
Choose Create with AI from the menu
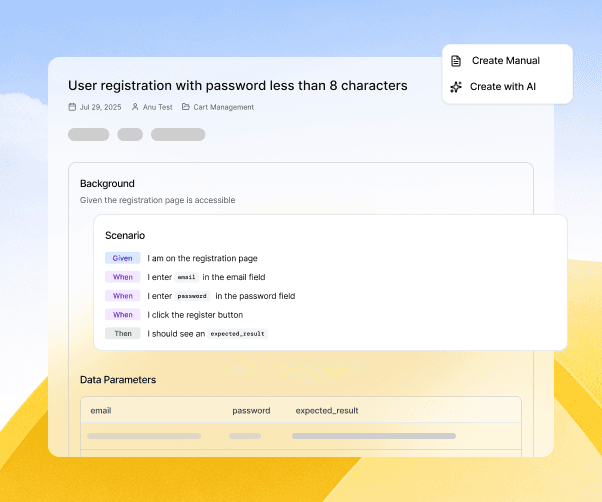click(503, 87)
